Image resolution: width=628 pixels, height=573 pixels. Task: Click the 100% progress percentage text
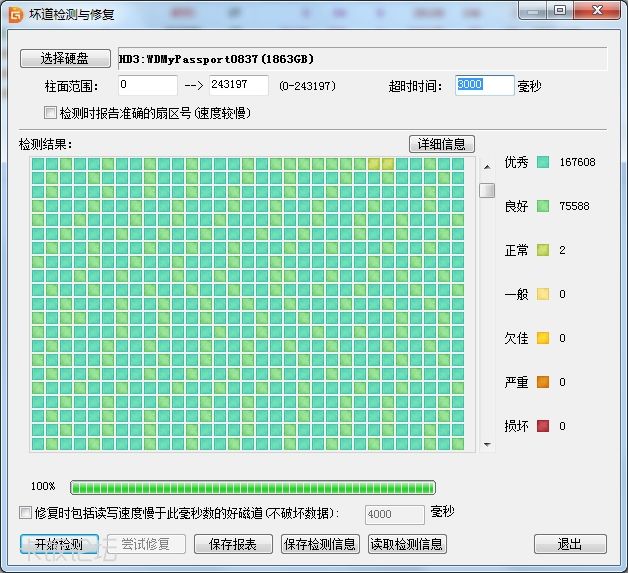[43, 486]
